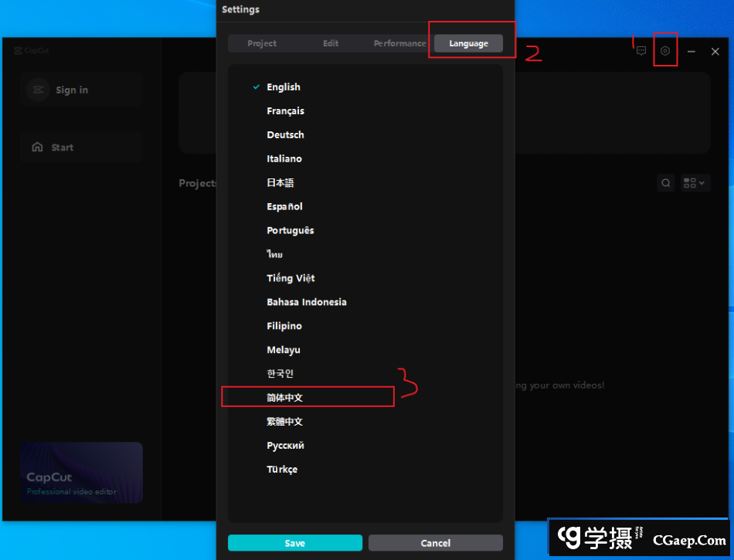Click the Project settings tab
734x560 pixels.
262,43
